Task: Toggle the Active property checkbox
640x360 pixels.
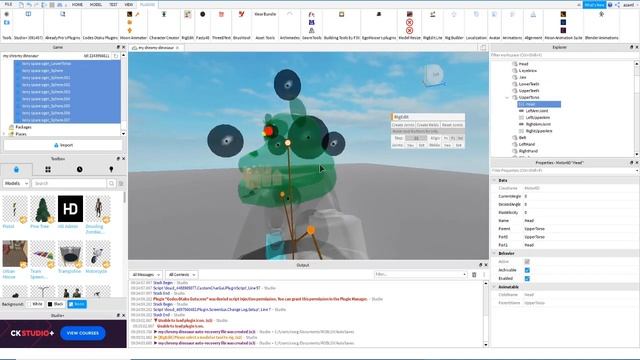Action: (x=527, y=262)
